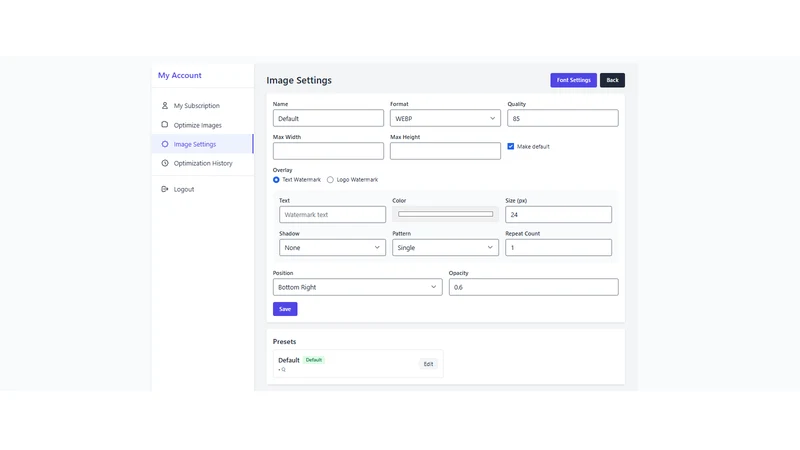This screenshot has width=800, height=450.
Task: Open the Format dropdown showing WEBP
Action: click(x=445, y=118)
